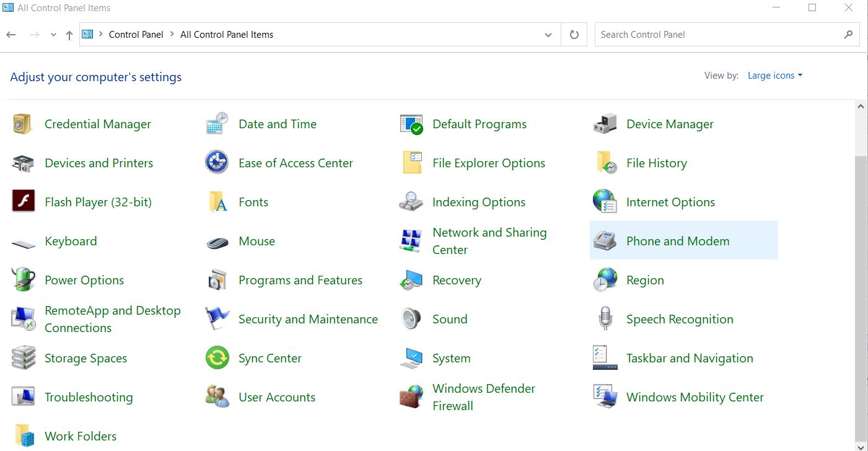This screenshot has width=868, height=451.
Task: Open the File History icon
Action: pos(606,163)
